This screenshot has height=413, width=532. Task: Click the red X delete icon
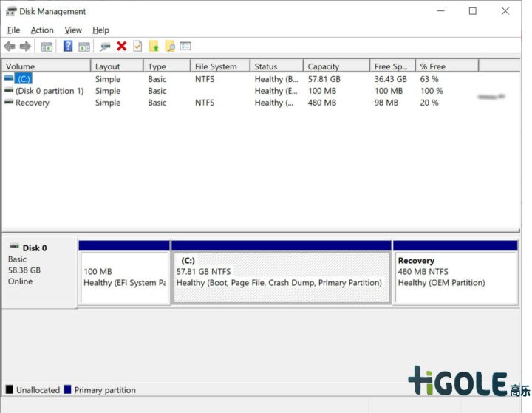[121, 47]
